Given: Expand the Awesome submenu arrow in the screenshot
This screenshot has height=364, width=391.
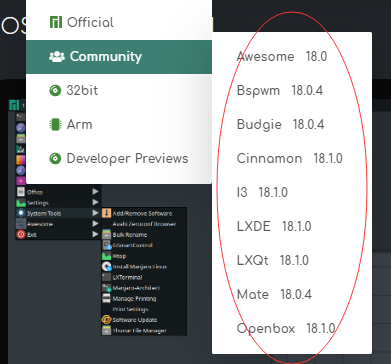Looking at the screenshot, I should tap(96, 224).
